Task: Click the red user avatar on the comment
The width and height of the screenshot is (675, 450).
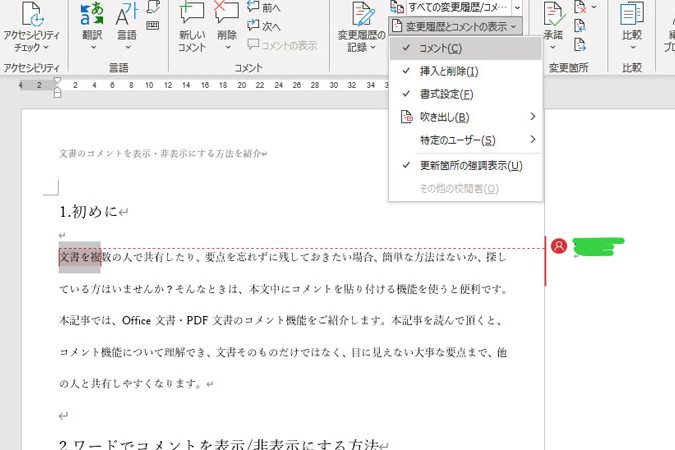Action: click(559, 246)
